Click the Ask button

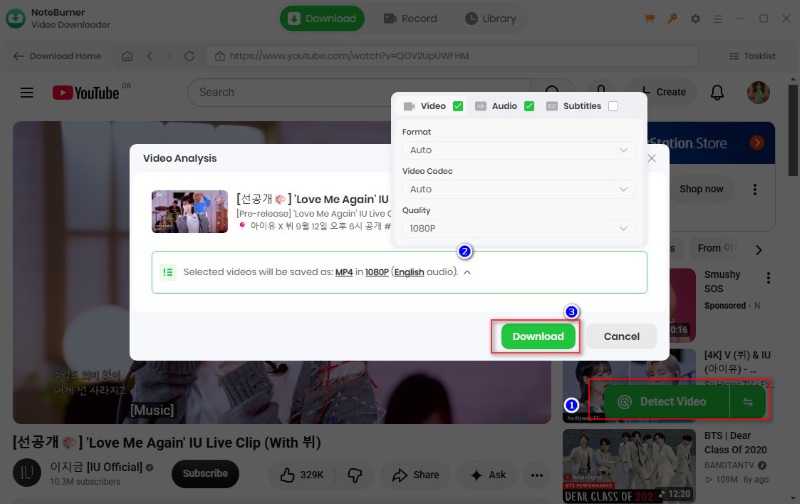[488, 475]
